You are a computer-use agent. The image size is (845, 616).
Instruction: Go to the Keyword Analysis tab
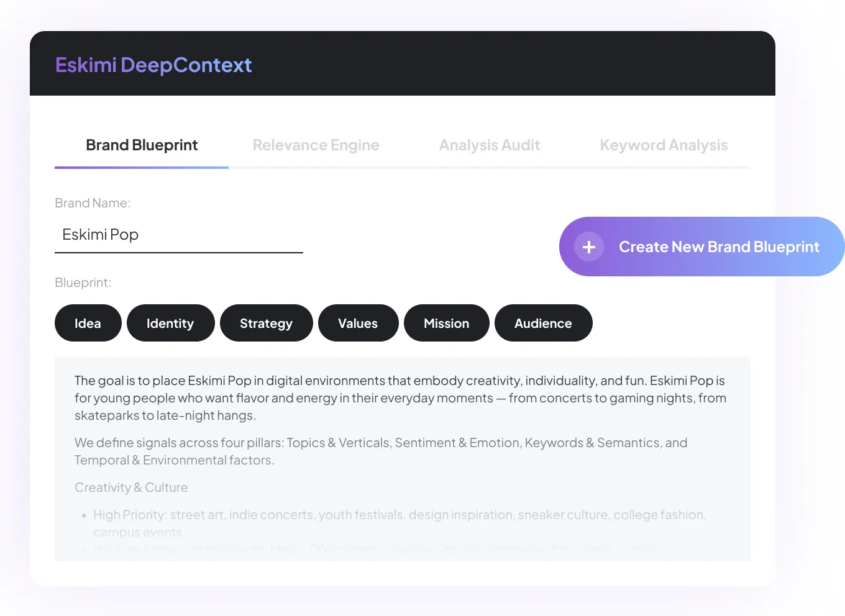click(664, 145)
